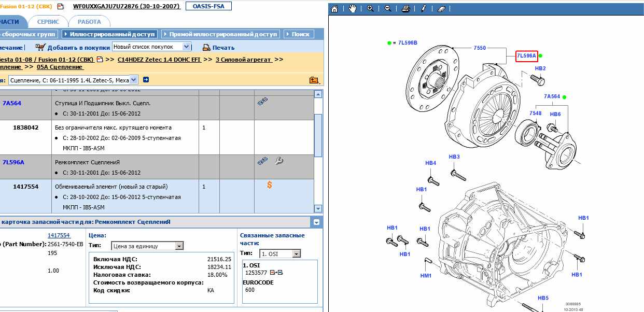Viewport: 644px width, 312px height.
Task: Open the link icon in the 7L596A row
Action: [x=262, y=161]
